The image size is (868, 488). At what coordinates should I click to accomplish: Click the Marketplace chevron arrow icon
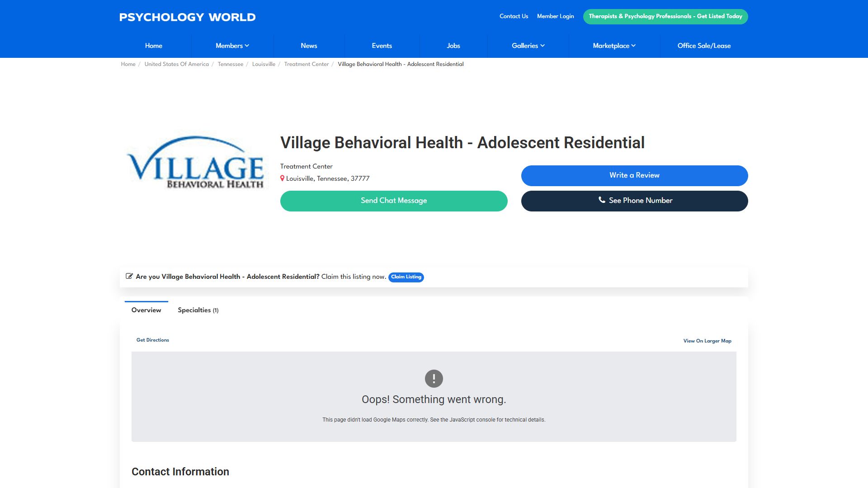pos(634,46)
